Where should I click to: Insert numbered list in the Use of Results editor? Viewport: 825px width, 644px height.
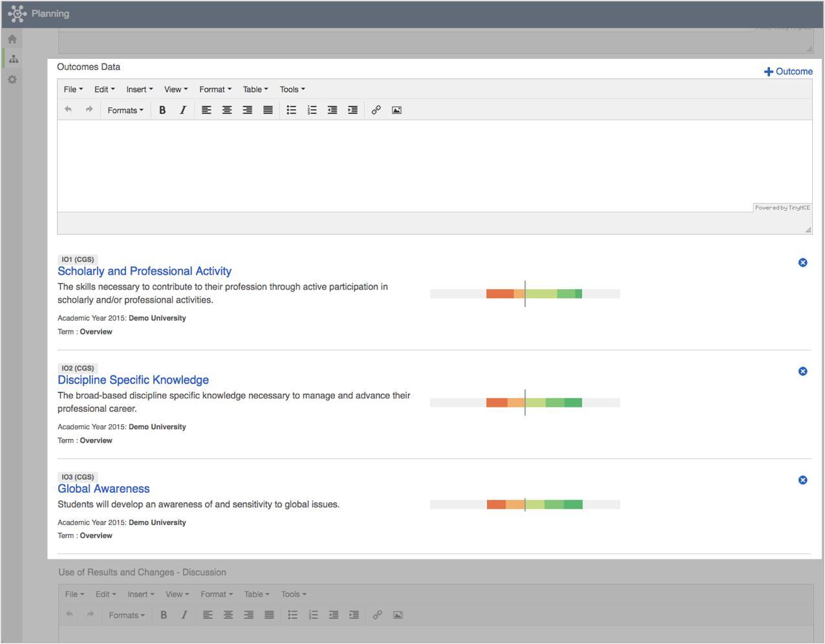(x=314, y=615)
